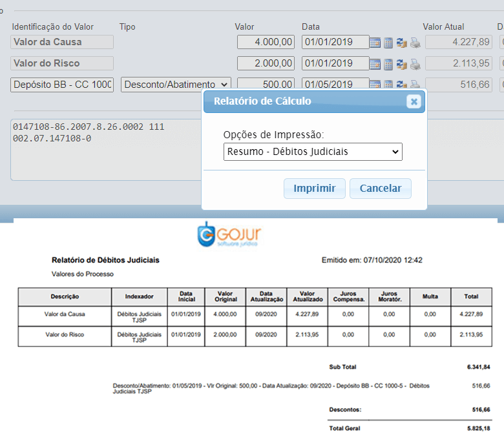Screen dimensions: 504x432
Task: Click the Total Geral label
Action: (x=344, y=428)
